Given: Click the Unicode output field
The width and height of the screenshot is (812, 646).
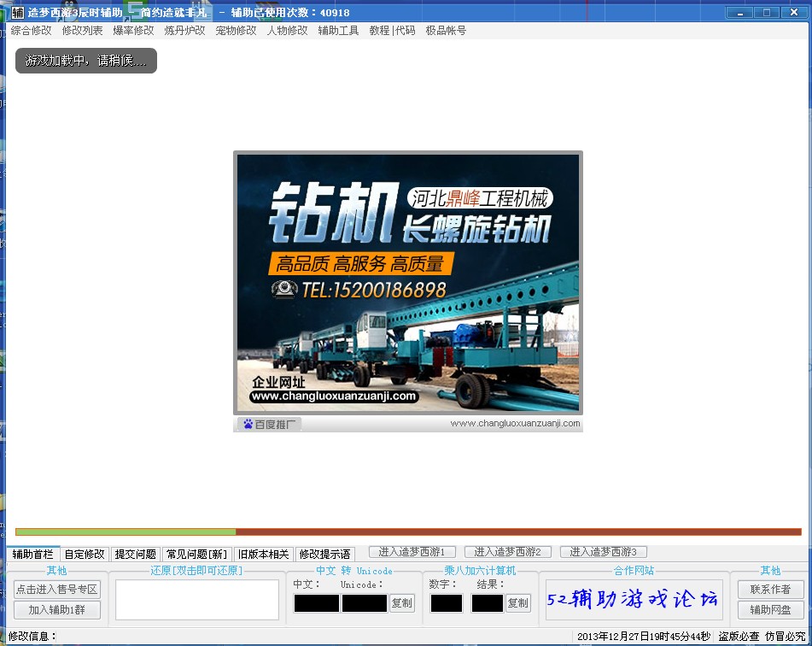Looking at the screenshot, I should tap(365, 603).
